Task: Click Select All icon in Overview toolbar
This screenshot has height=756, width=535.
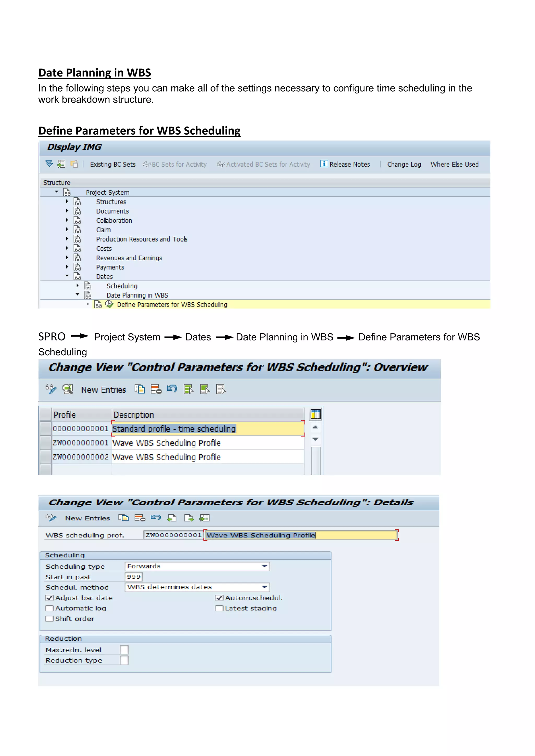Action: pos(188,389)
